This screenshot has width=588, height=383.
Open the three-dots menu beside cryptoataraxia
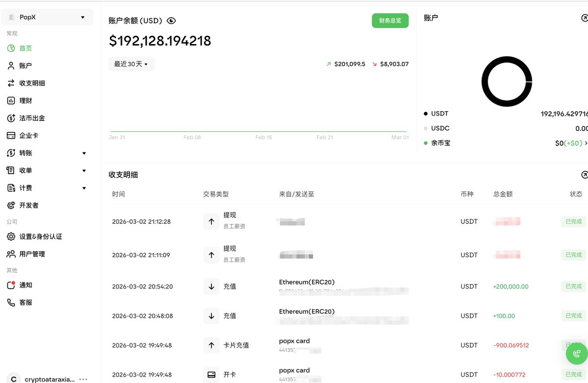[x=83, y=379]
